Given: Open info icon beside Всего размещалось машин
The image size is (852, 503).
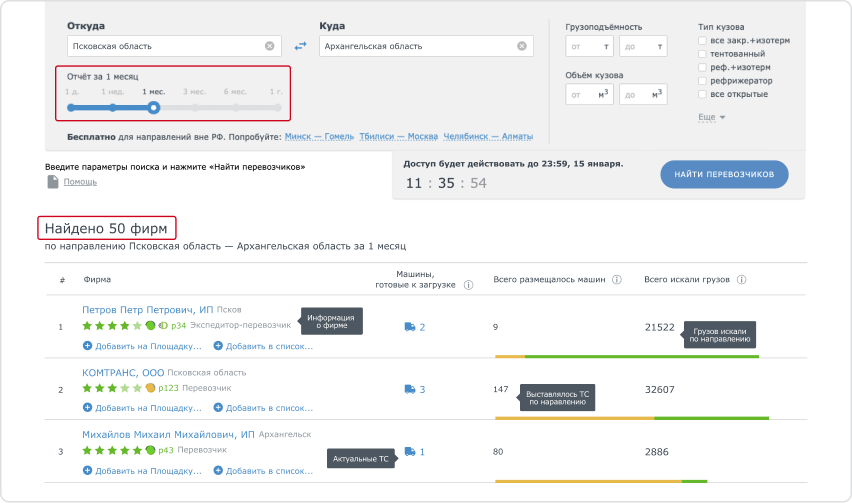Looking at the screenshot, I should [x=617, y=280].
